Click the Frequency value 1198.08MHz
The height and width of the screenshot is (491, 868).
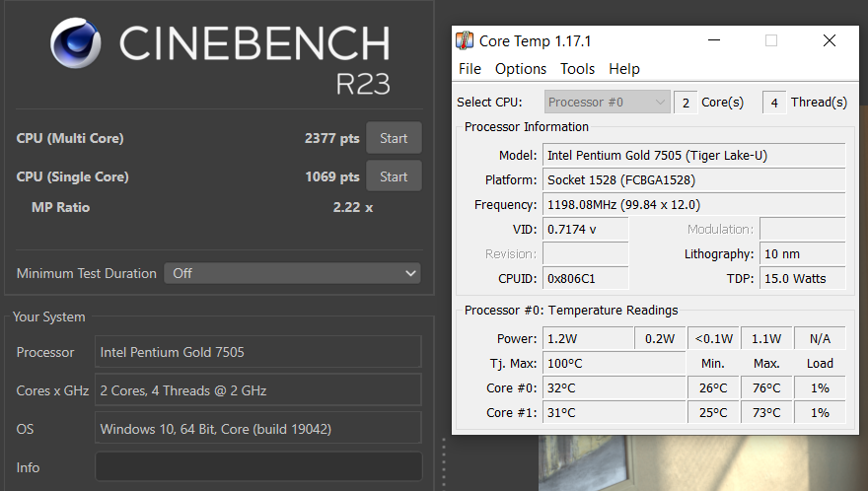click(694, 205)
